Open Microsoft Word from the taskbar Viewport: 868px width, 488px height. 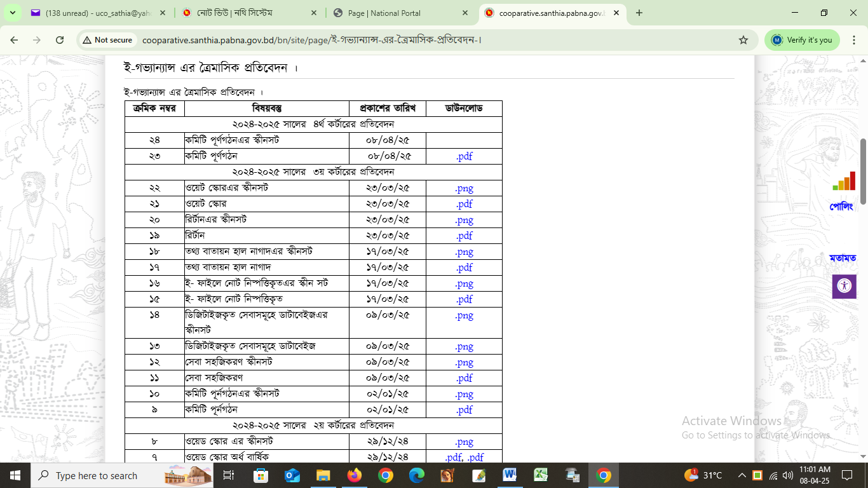(x=510, y=475)
